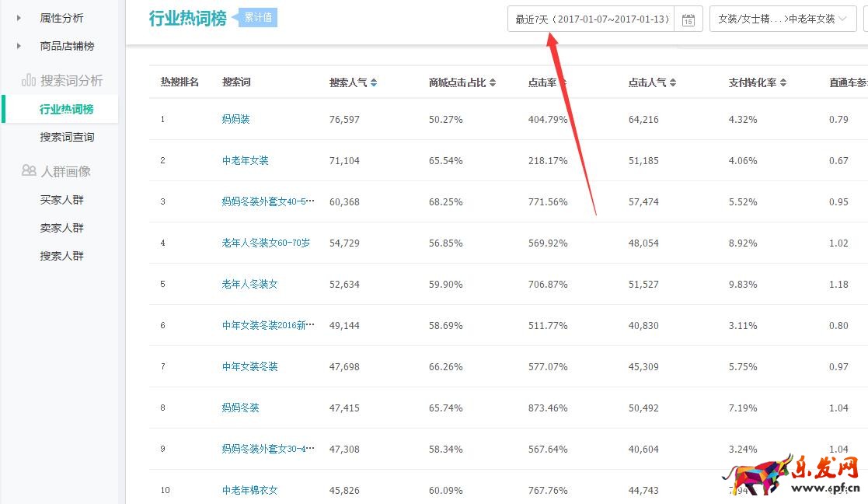Go to 买家人群 in sidebar

61,200
